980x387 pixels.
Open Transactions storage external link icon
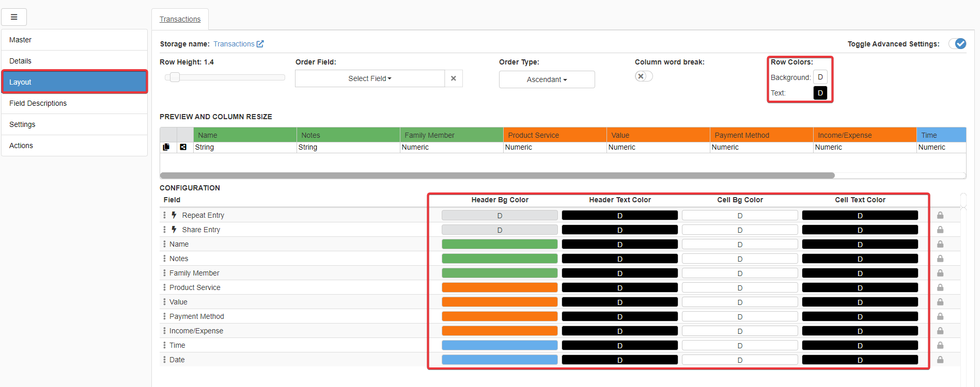click(x=260, y=44)
